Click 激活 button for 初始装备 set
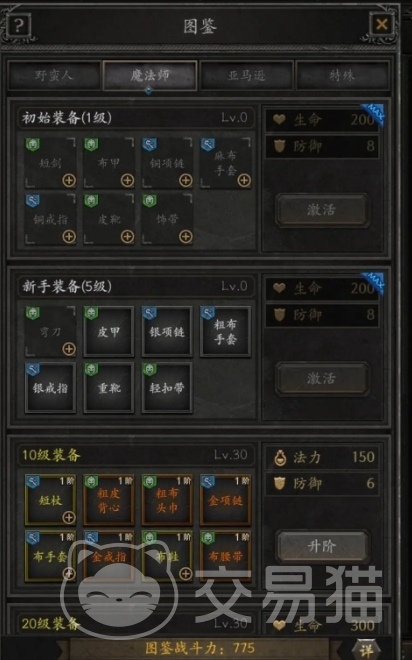The height and width of the screenshot is (660, 412). click(x=322, y=210)
